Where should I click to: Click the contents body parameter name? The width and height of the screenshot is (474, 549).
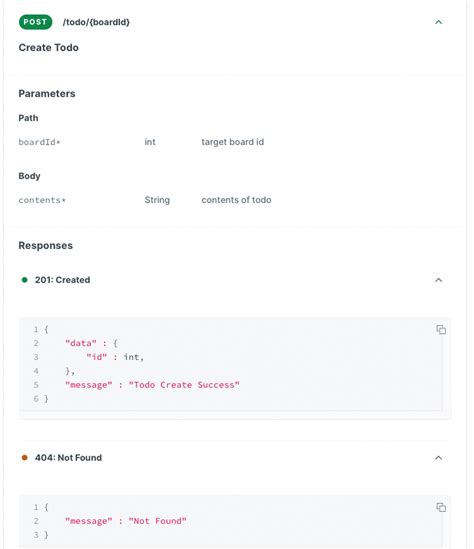tap(42, 200)
